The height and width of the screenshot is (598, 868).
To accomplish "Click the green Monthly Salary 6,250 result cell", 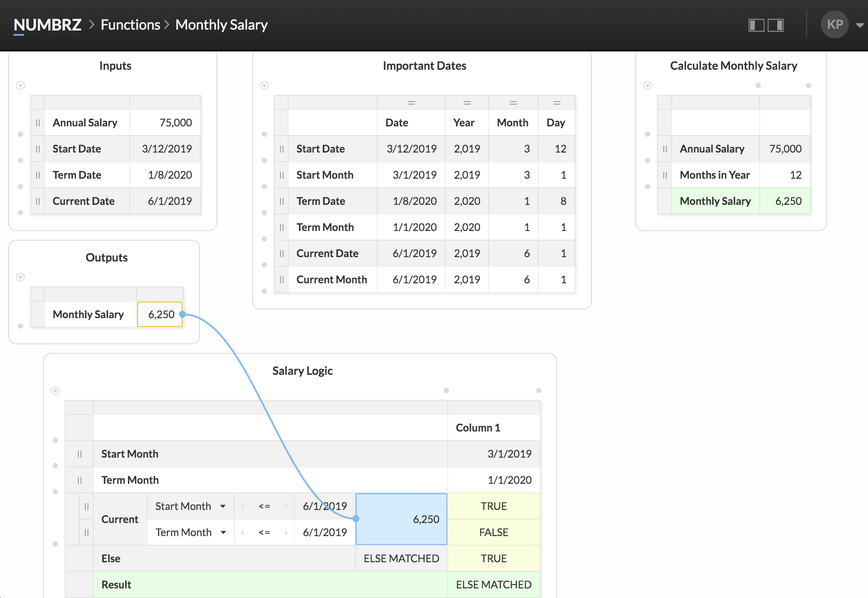I will (x=785, y=201).
